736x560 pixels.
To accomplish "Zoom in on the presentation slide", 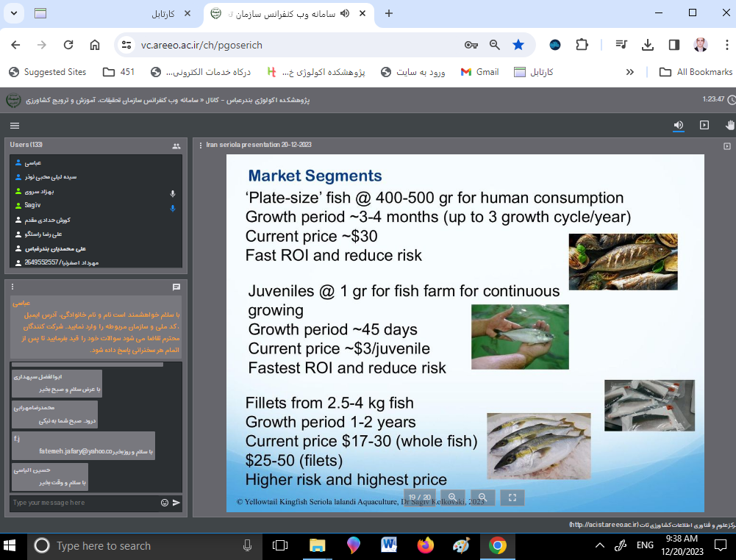I will [x=452, y=498].
